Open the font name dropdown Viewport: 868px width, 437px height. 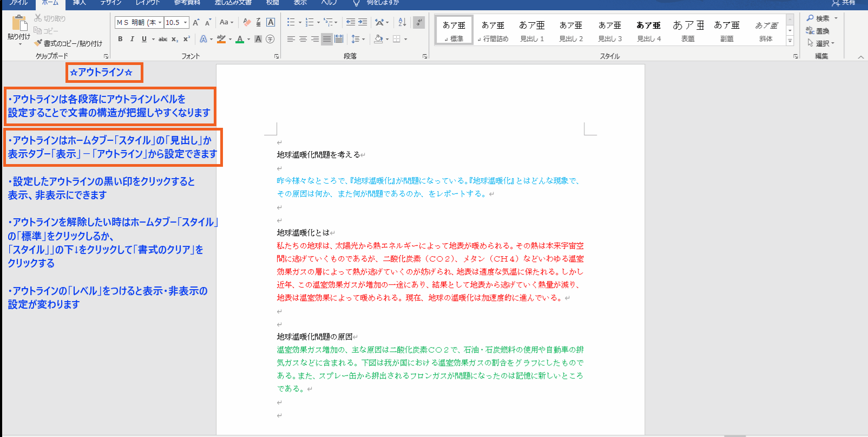[x=160, y=22]
